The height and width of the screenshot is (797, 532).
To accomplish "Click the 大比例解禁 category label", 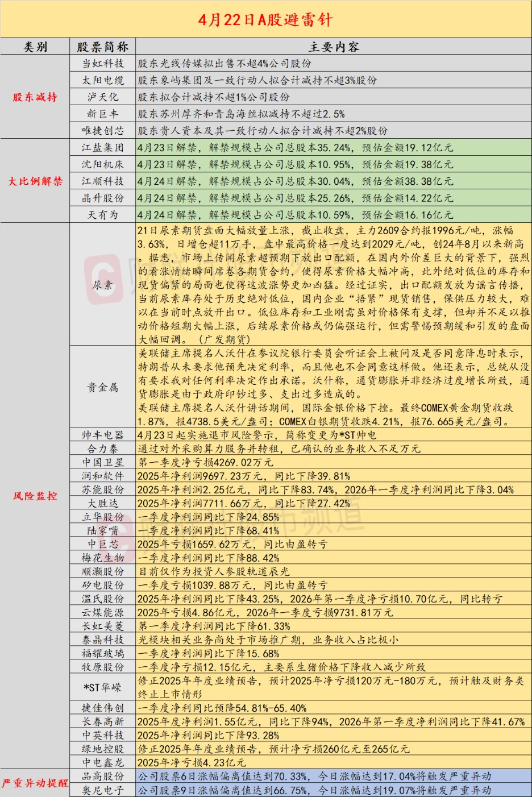I will point(35,181).
